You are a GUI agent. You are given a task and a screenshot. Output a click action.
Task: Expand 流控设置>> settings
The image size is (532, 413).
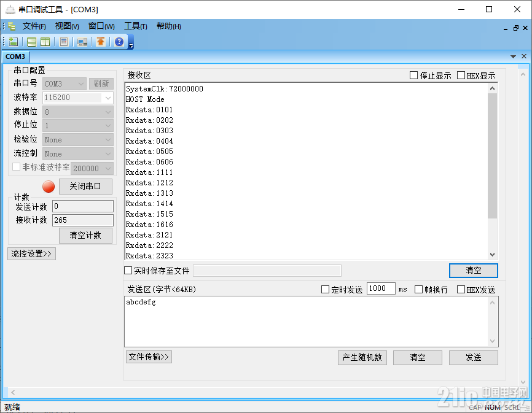coord(31,254)
